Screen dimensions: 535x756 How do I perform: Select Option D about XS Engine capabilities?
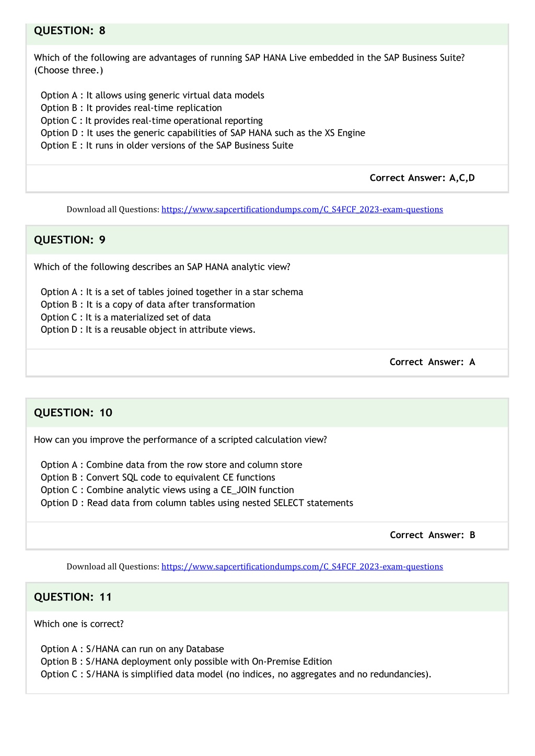click(x=203, y=133)
